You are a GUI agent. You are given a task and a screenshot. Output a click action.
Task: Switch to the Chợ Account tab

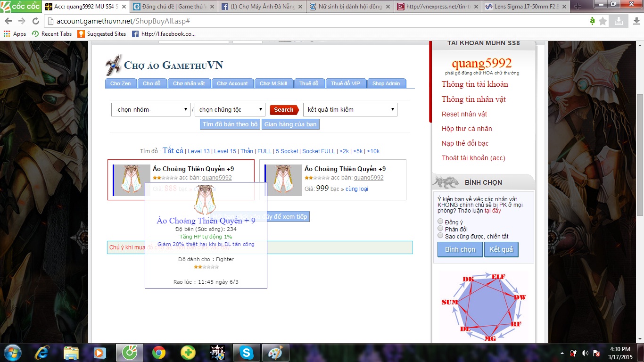pos(232,83)
